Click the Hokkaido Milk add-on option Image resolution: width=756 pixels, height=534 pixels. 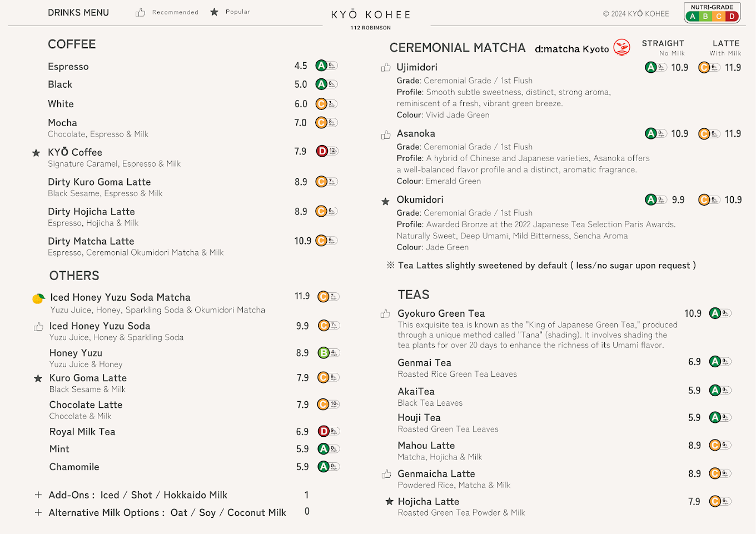pos(195,495)
